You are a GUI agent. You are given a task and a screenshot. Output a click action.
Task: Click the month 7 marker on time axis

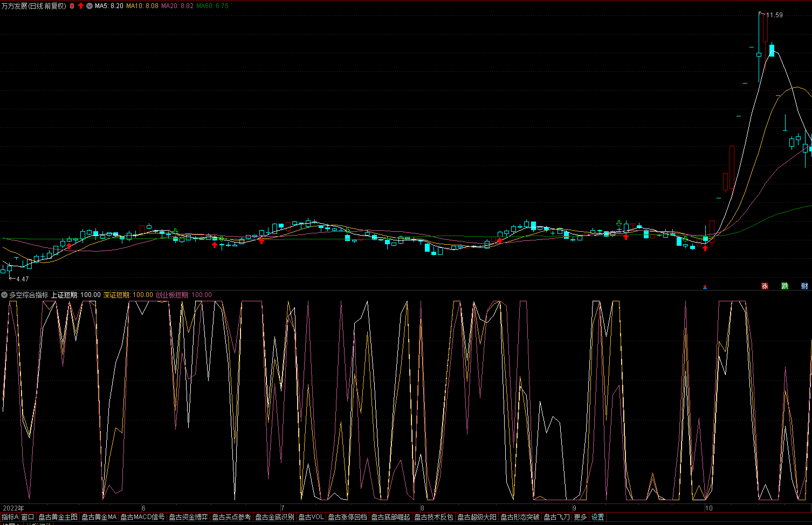pyautogui.click(x=283, y=508)
